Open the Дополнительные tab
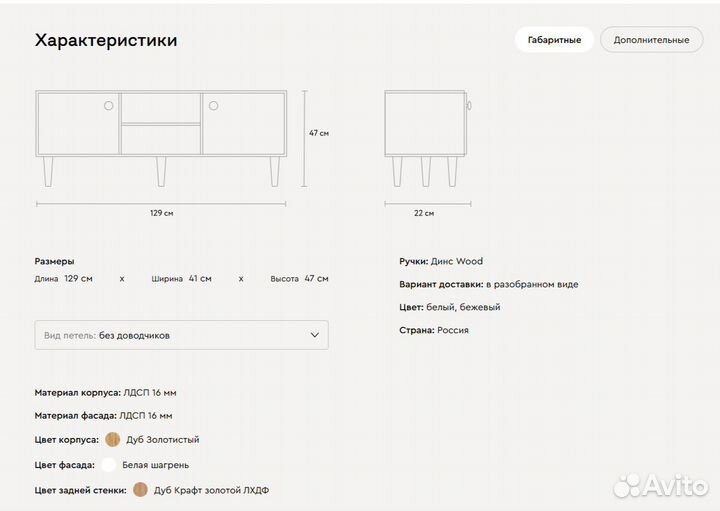720x511 pixels. point(651,40)
